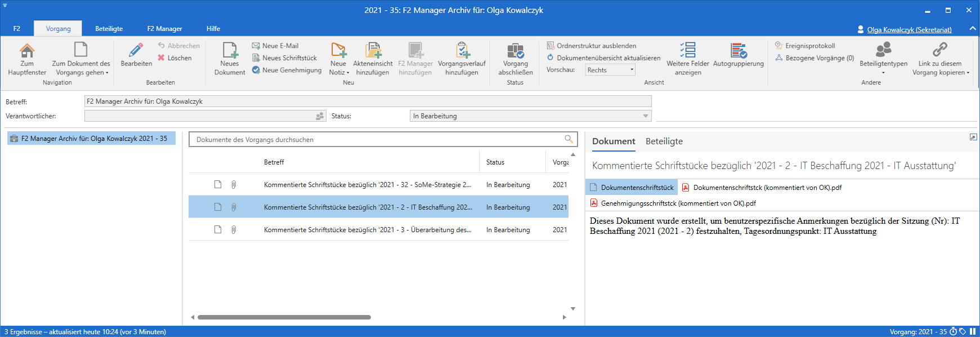Toggle Autogruppierung in the ribbon

point(738,51)
